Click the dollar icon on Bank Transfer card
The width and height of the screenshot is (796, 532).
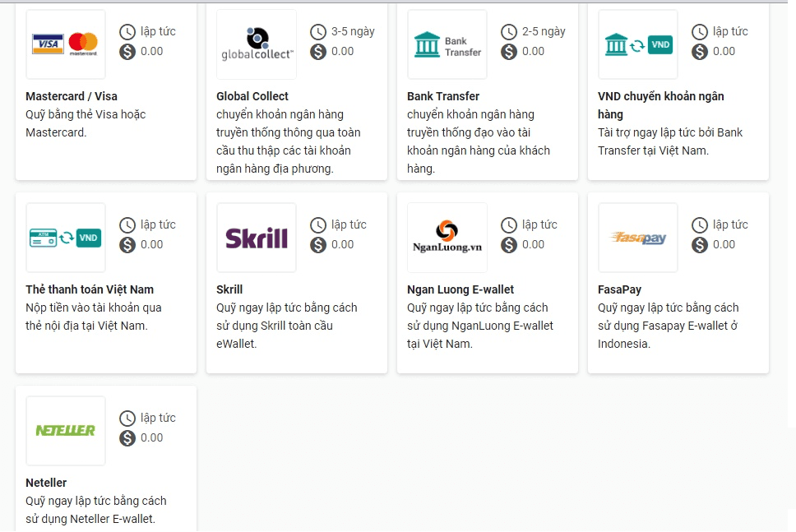pos(509,52)
